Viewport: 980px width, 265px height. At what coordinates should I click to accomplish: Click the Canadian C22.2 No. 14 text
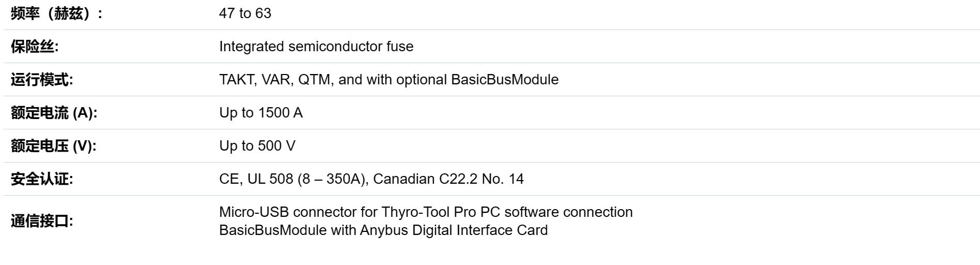coord(448,179)
